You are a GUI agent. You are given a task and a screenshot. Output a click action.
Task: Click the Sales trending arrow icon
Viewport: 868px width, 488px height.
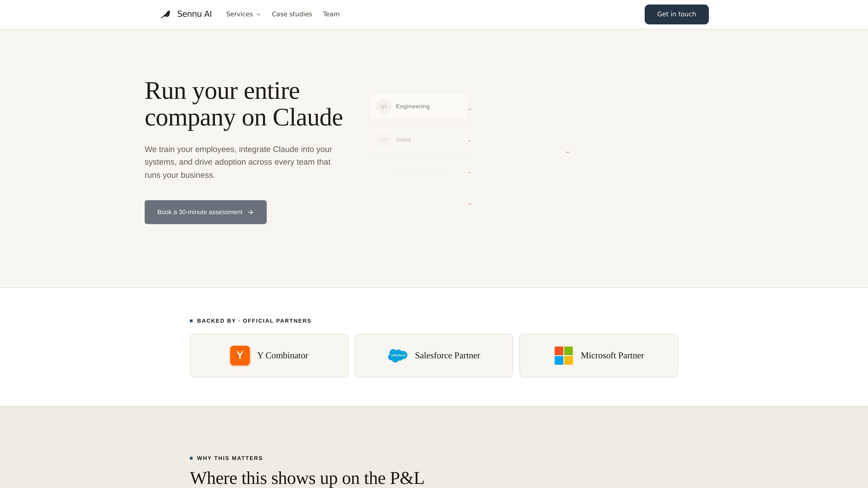[383, 140]
